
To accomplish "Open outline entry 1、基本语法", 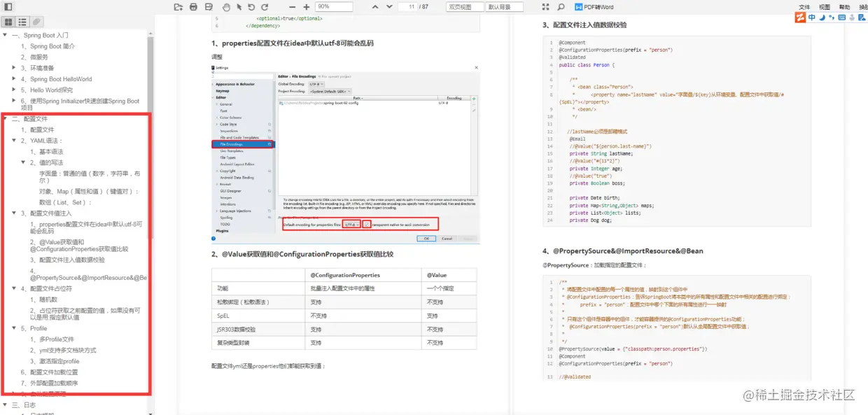I will (x=46, y=152).
